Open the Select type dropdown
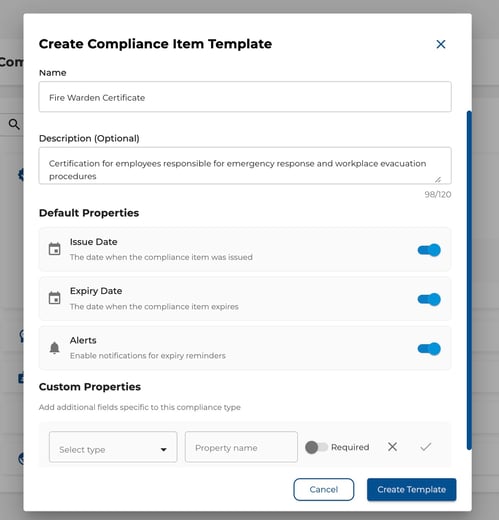The height and width of the screenshot is (520, 499). click(x=113, y=447)
